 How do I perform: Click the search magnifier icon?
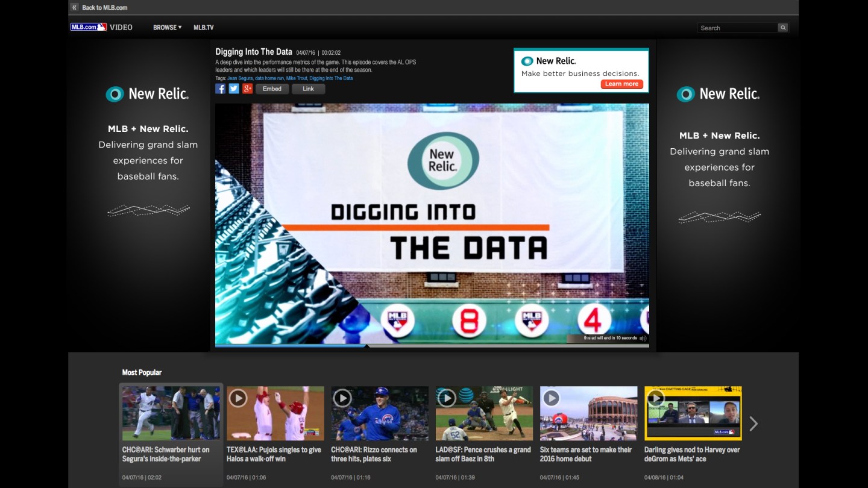(782, 28)
